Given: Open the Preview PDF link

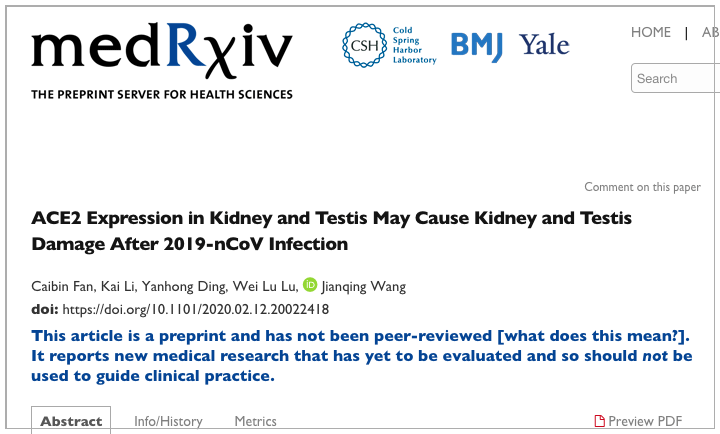Looking at the screenshot, I should pos(638,421).
